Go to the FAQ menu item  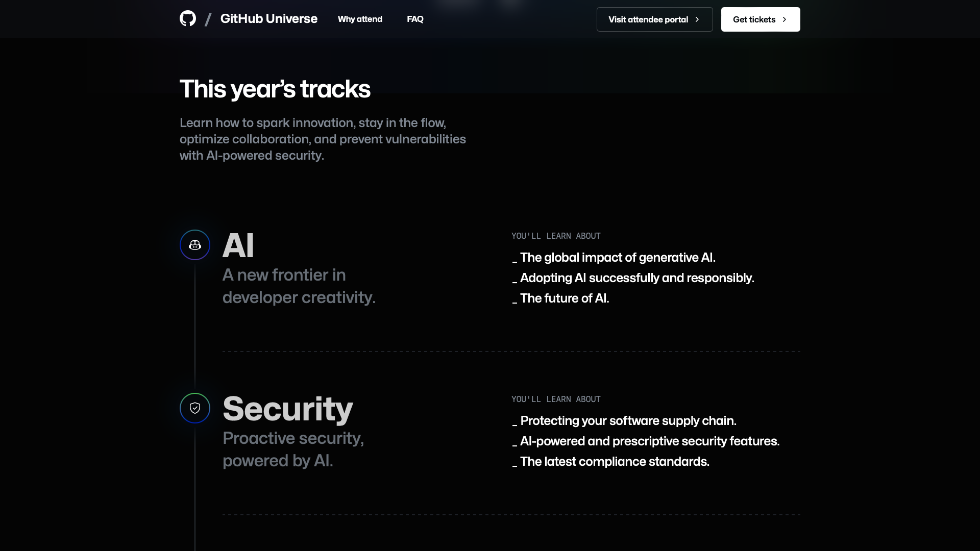pos(415,19)
